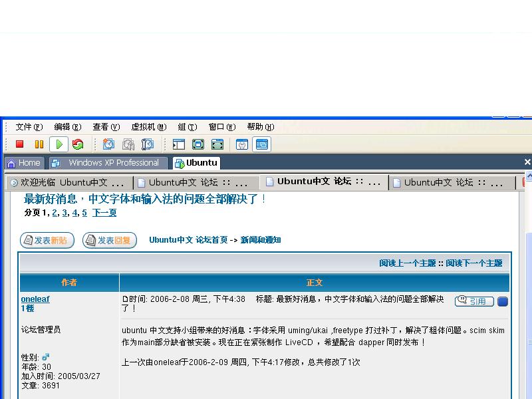Click the 上一次由oneleaf edit note line
The height and width of the screenshot is (399, 532).
241,362
